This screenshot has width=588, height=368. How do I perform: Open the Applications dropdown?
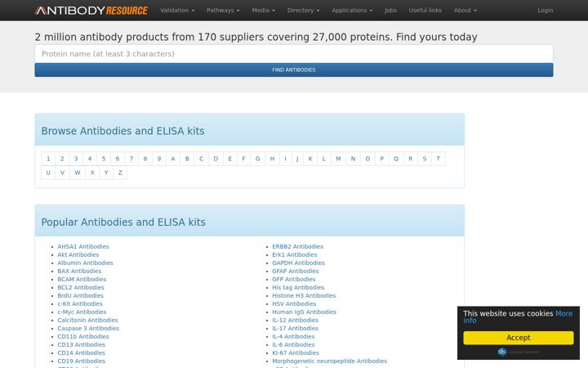coord(352,11)
